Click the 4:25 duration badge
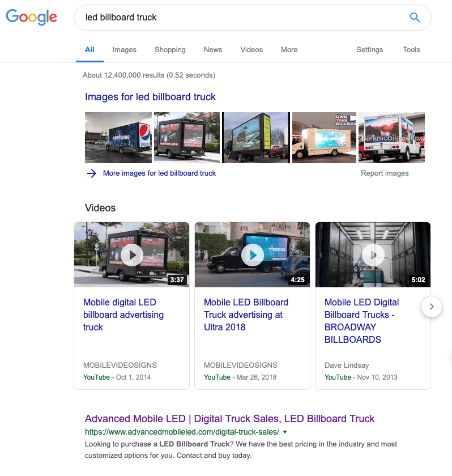 click(297, 279)
